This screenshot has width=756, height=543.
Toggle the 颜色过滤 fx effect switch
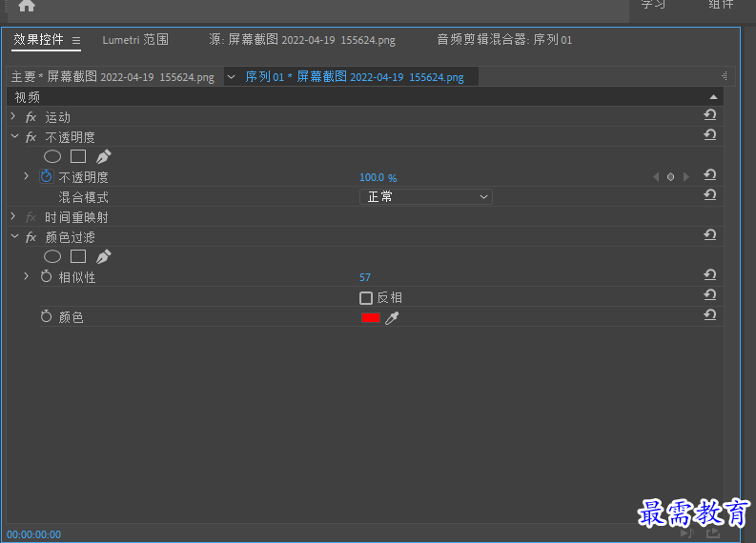click(31, 237)
